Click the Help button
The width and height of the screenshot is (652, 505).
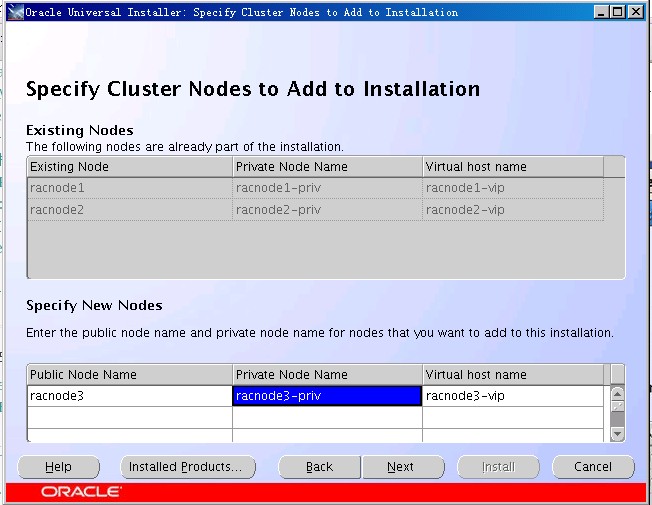pyautogui.click(x=59, y=467)
